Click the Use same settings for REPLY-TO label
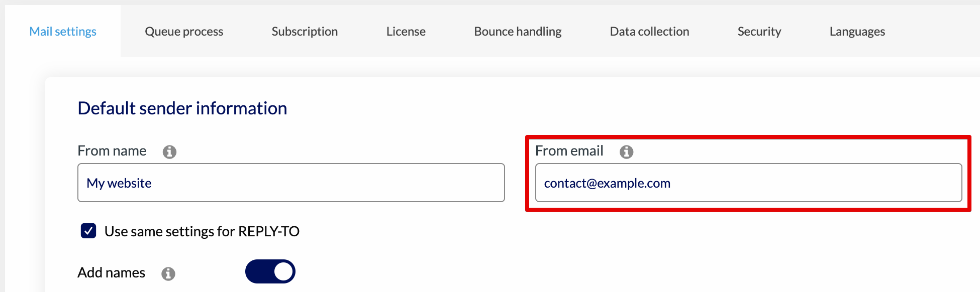This screenshot has height=292, width=980. (202, 231)
